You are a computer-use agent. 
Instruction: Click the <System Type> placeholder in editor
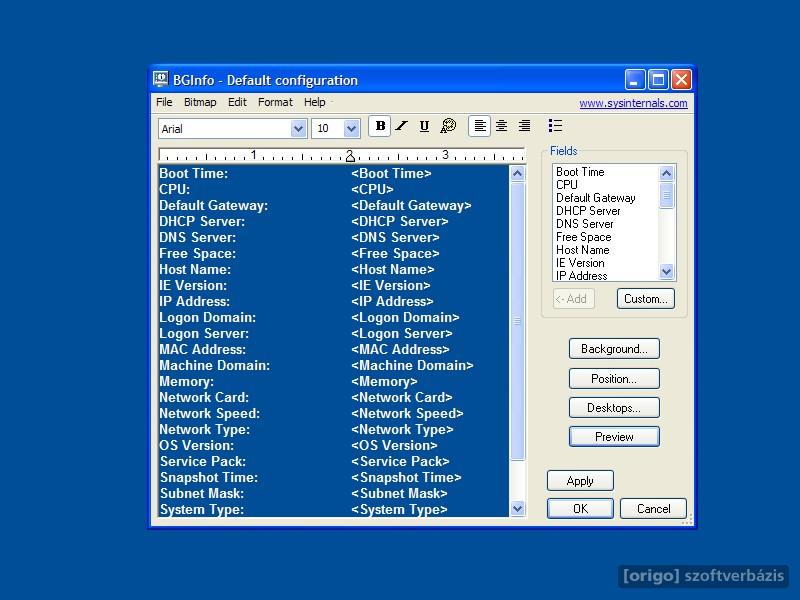[x=399, y=509]
